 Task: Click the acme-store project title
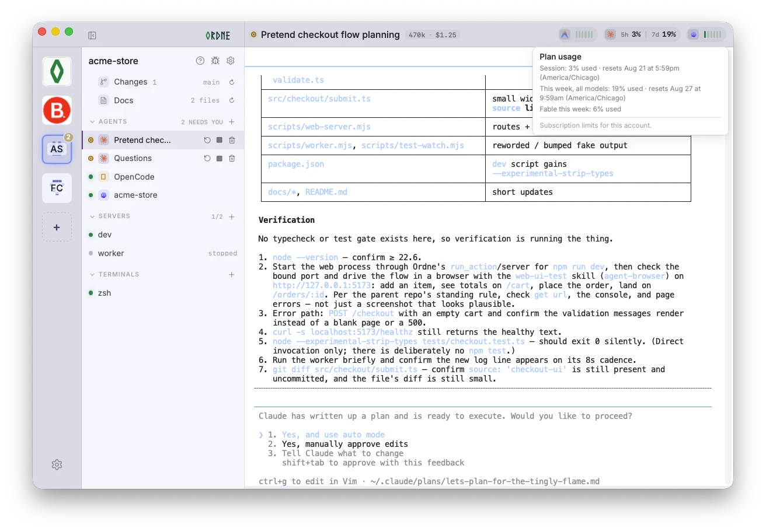(113, 61)
